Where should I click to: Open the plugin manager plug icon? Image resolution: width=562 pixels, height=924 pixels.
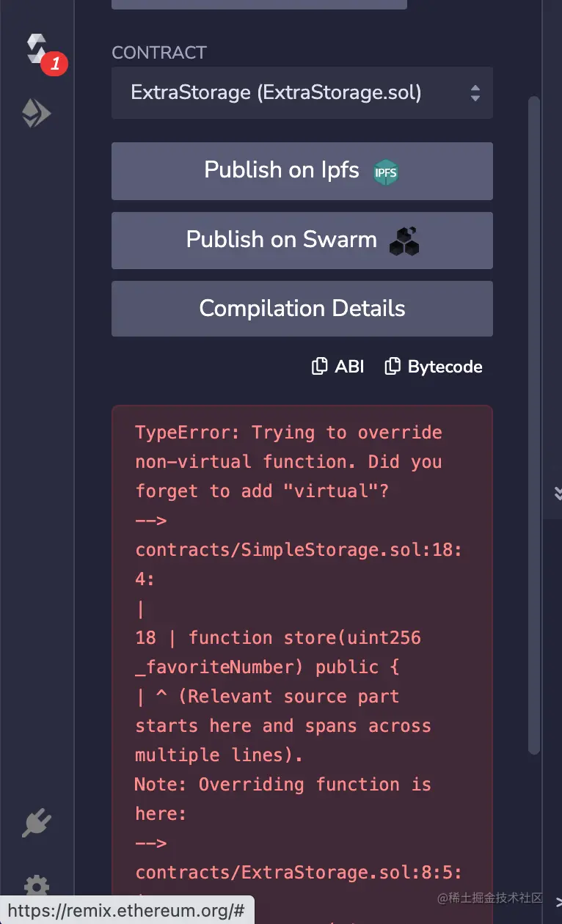[36, 823]
